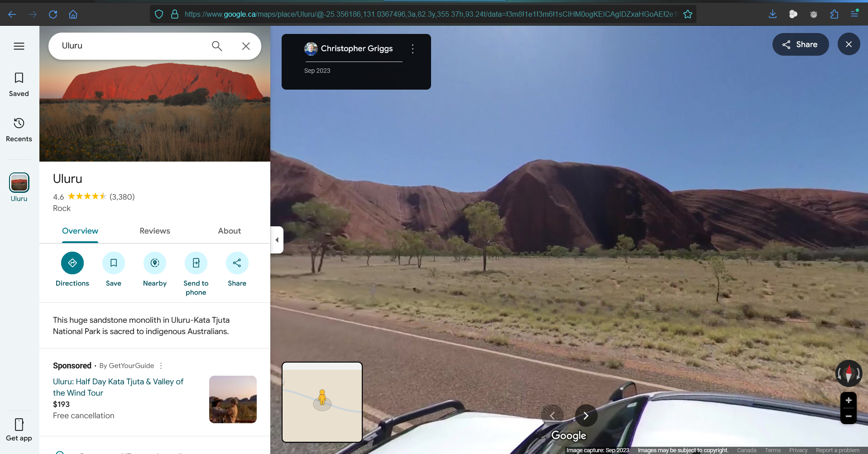868x454 pixels.
Task: Go to the next Street View photo
Action: tap(586, 416)
